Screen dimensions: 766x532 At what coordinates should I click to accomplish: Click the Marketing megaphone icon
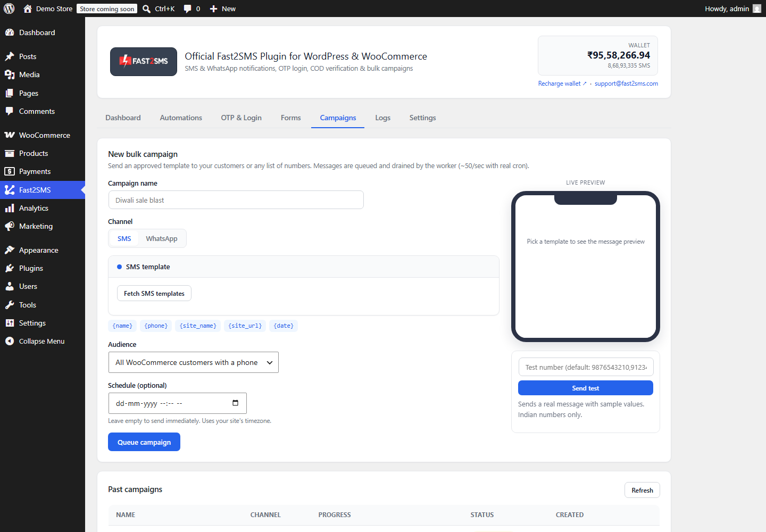10,226
